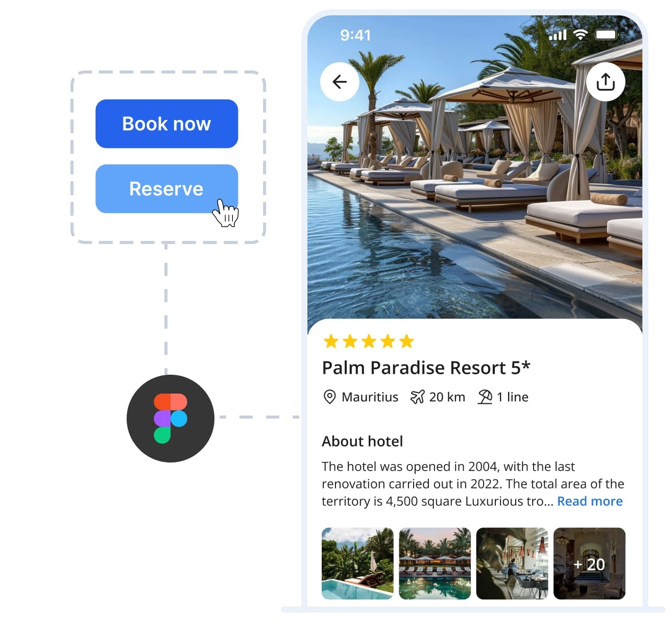The image size is (672, 633).
Task: Tap the back arrow button
Action: (x=340, y=82)
